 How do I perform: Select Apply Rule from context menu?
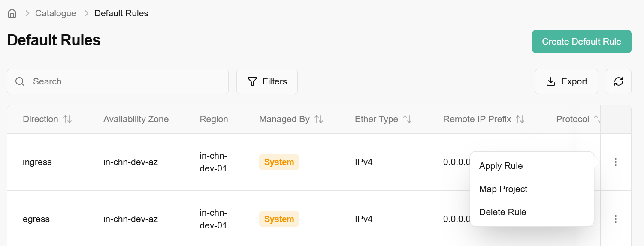coord(501,166)
